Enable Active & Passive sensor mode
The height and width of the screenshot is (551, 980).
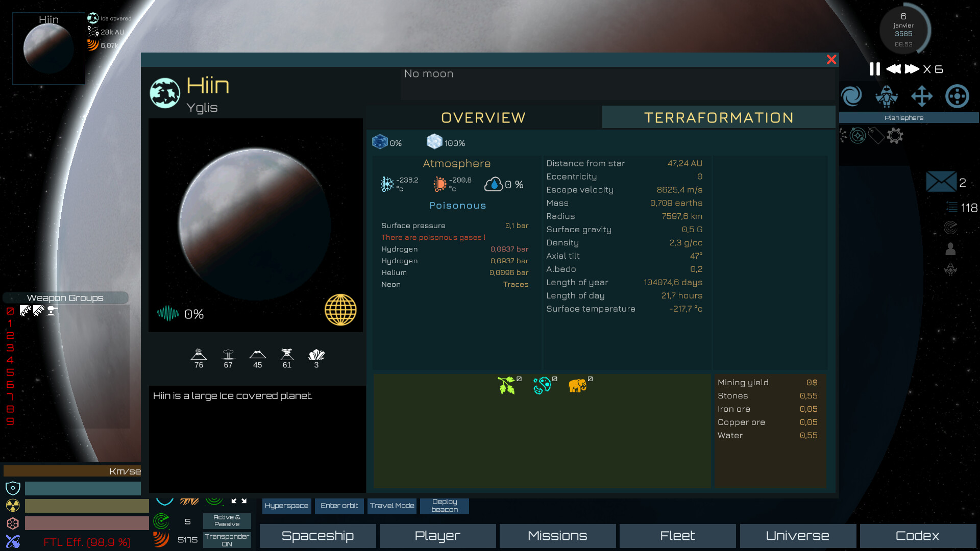coord(227,520)
